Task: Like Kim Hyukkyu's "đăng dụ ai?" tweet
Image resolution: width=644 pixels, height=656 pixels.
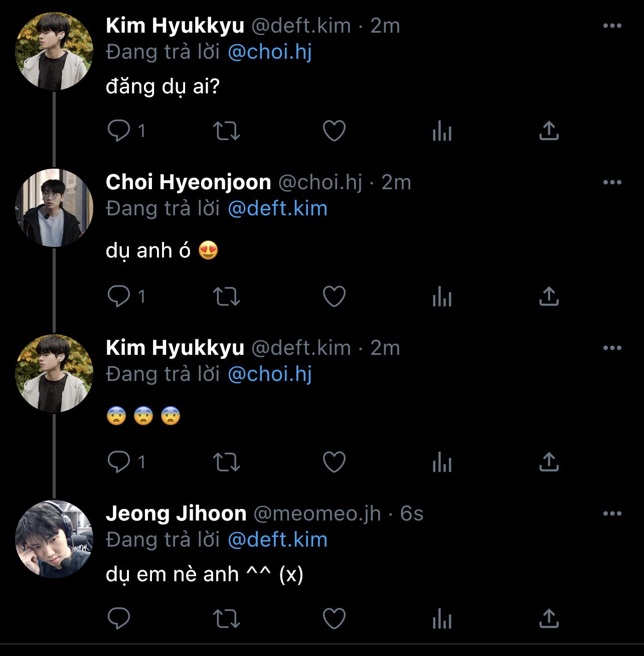Action: (x=334, y=131)
